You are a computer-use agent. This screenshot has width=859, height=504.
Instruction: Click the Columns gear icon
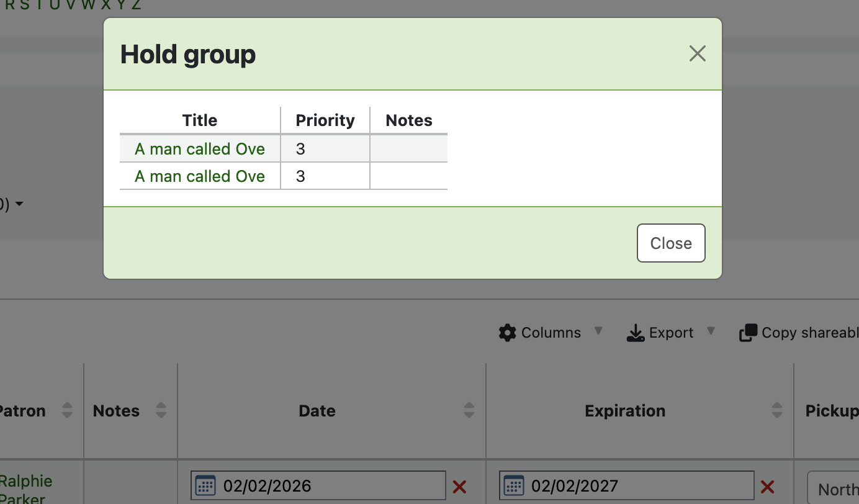click(507, 333)
